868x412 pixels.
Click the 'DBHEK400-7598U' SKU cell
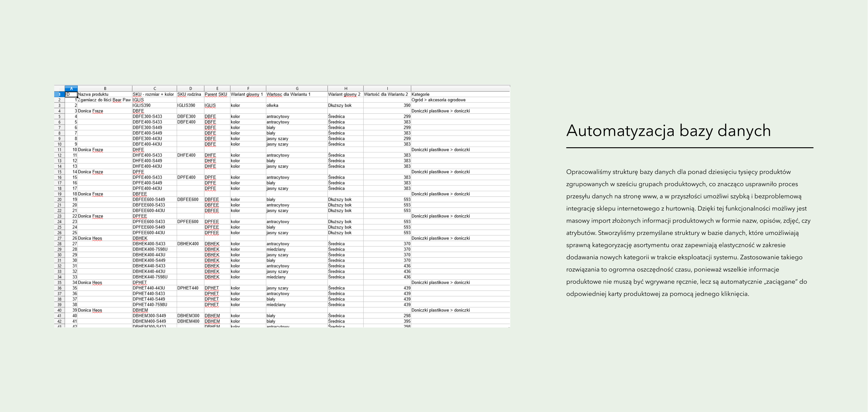click(x=150, y=249)
